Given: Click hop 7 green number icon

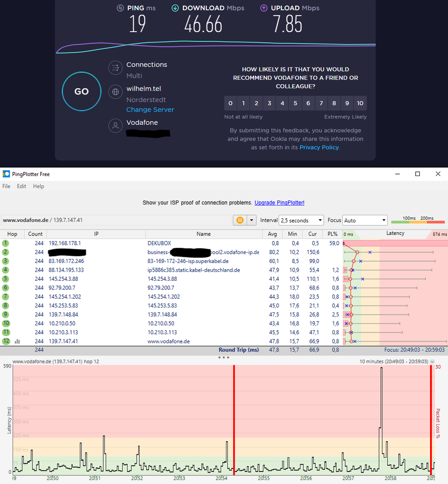Looking at the screenshot, I should [5, 297].
